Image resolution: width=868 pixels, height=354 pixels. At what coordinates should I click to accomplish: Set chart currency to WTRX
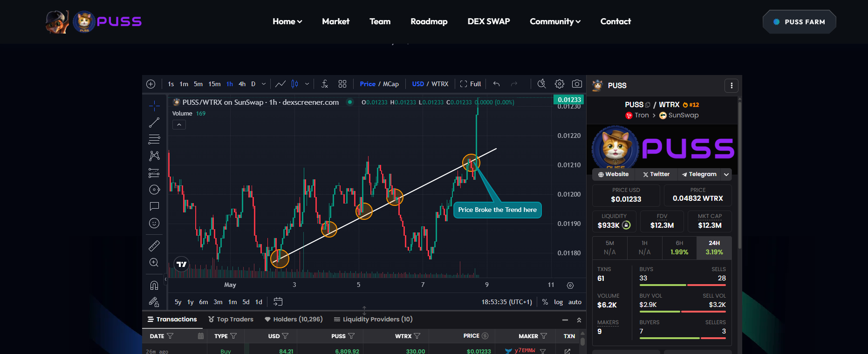[440, 84]
